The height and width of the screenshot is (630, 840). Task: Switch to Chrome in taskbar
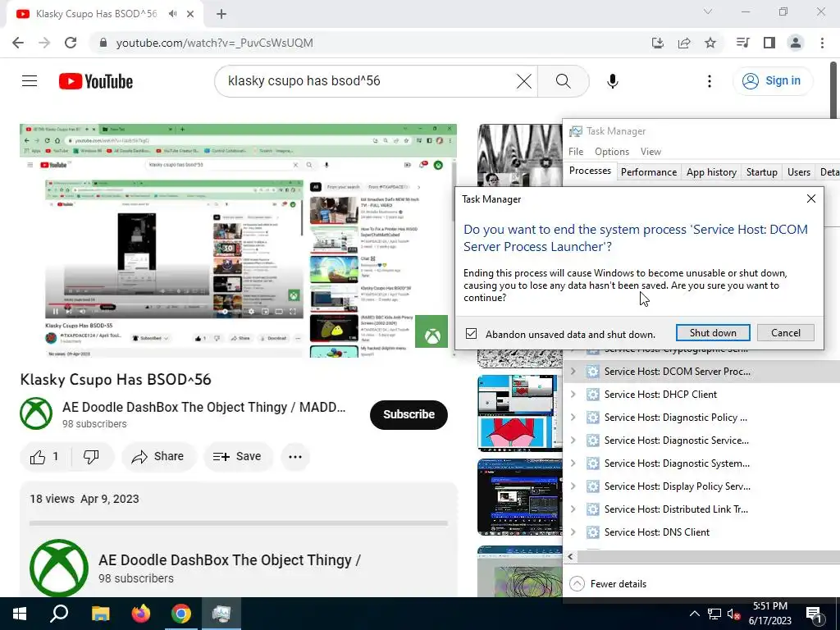click(x=181, y=614)
